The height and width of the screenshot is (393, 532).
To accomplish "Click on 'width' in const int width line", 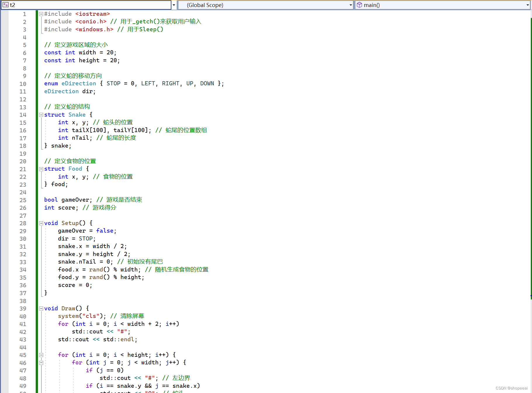I will [87, 53].
